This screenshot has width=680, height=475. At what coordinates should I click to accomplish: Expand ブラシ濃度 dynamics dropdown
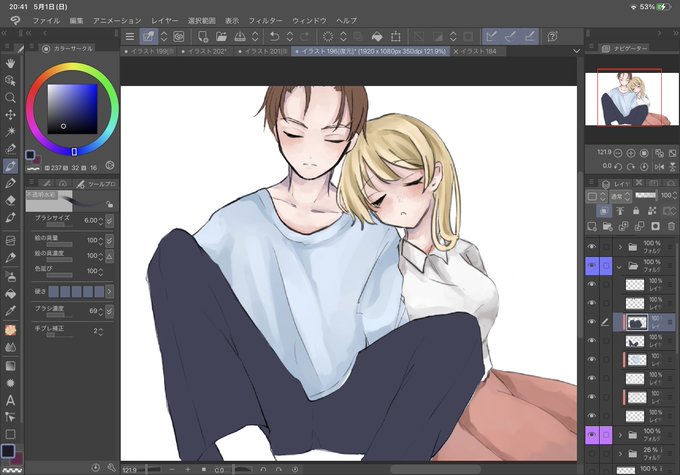tap(109, 311)
